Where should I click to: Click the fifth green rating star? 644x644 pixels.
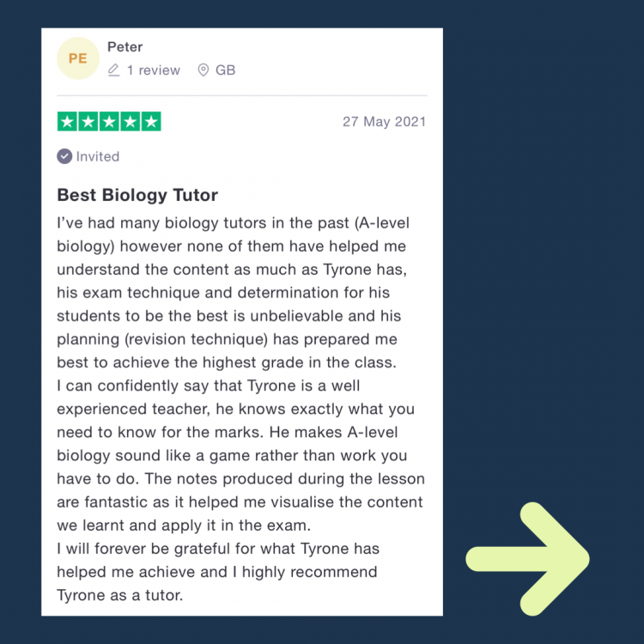pyautogui.click(x=151, y=122)
